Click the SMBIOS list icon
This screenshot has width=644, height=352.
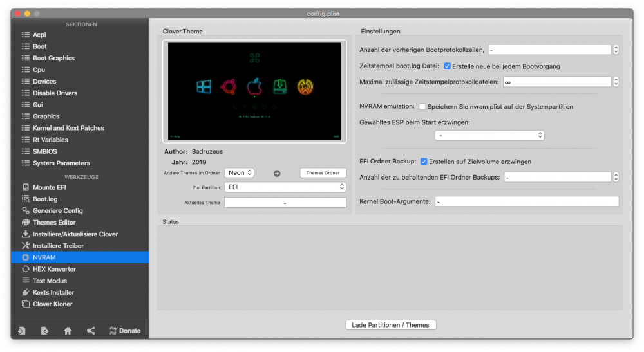(x=26, y=151)
